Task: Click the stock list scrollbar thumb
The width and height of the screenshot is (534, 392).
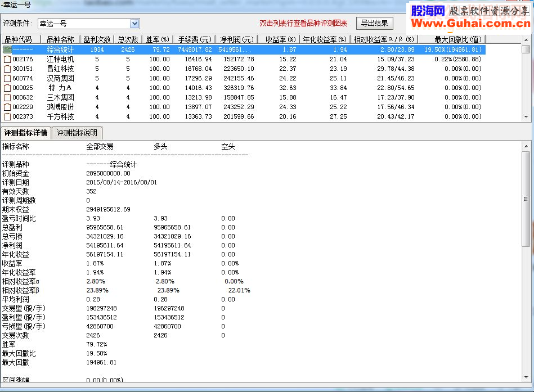Action: (x=526, y=49)
